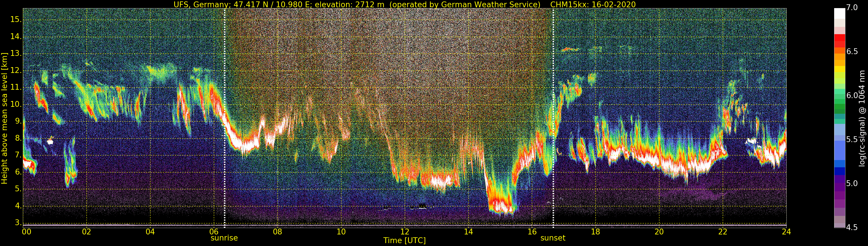
Task: Click the time axis tick '16'
Action: coord(532,232)
